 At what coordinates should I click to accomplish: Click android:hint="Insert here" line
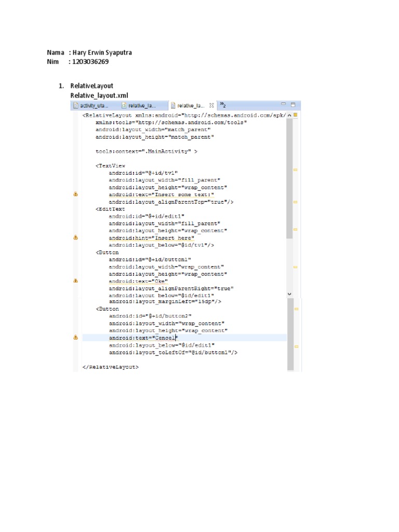point(151,238)
